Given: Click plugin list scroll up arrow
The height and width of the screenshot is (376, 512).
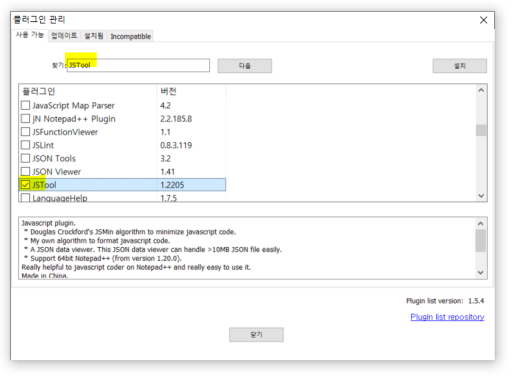Looking at the screenshot, I should [481, 90].
